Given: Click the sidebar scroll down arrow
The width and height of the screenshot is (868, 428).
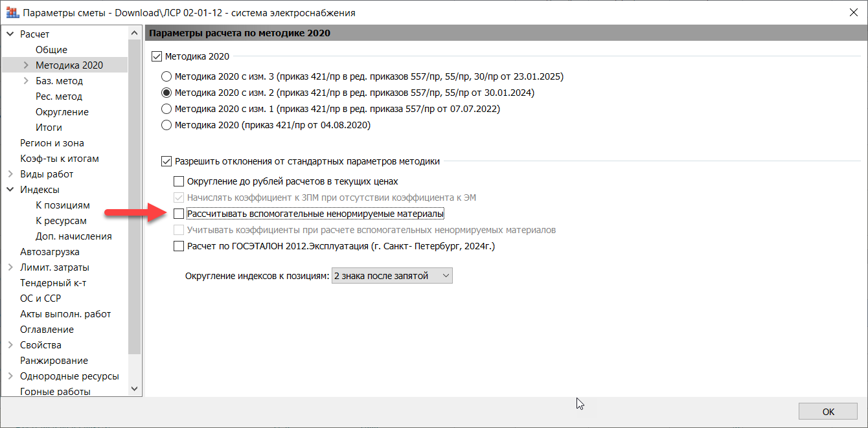Looking at the screenshot, I should [x=135, y=389].
